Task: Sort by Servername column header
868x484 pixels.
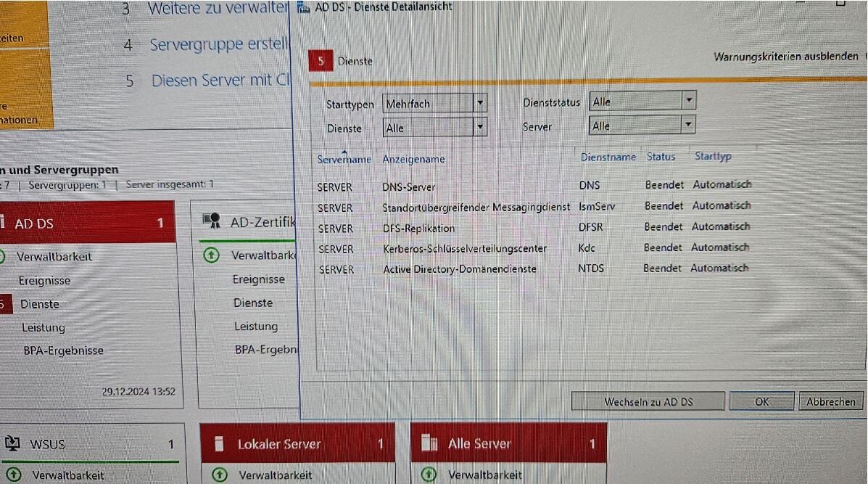Action: click(x=344, y=160)
